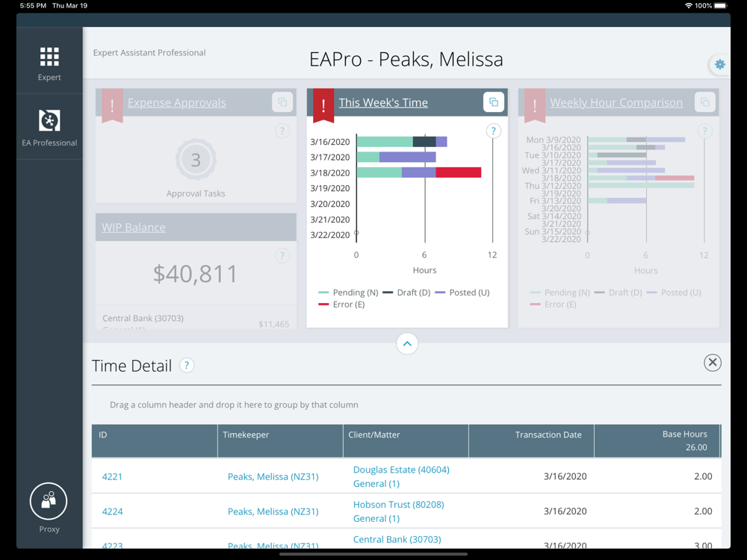747x560 pixels.
Task: Click the red Error bar on 3/18/2020
Action: [x=459, y=172]
